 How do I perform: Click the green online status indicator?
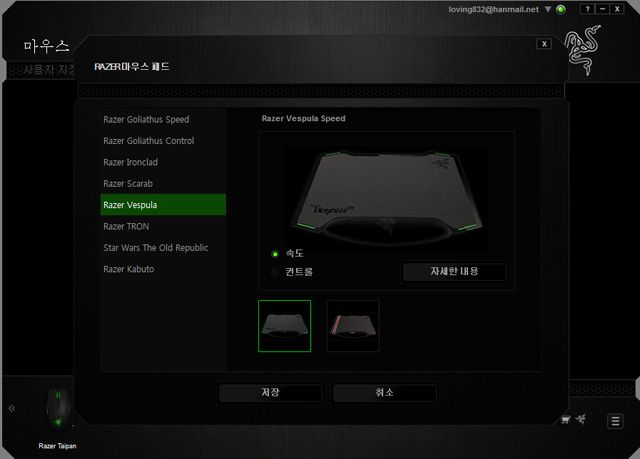click(x=561, y=9)
